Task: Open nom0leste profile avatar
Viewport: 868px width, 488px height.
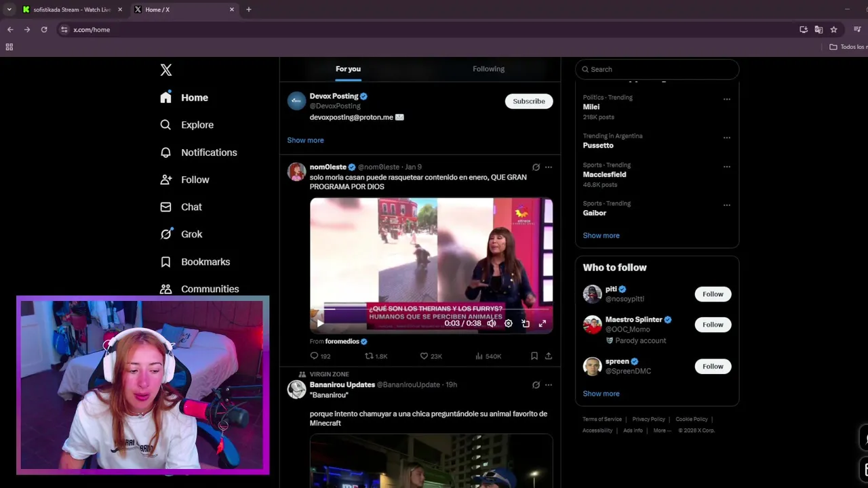Action: click(296, 171)
